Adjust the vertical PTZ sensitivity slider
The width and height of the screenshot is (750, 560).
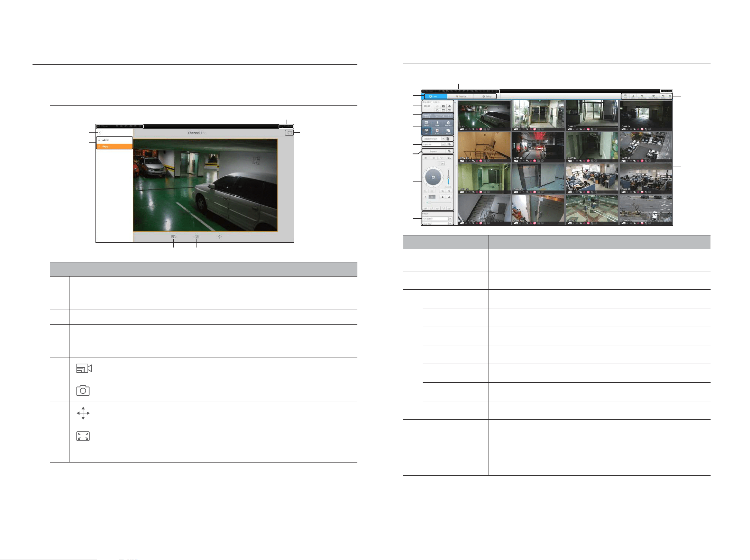[x=448, y=177]
